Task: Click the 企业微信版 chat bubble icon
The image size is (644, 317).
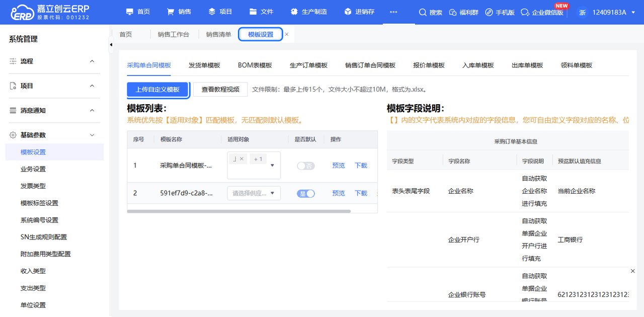Action: click(525, 12)
